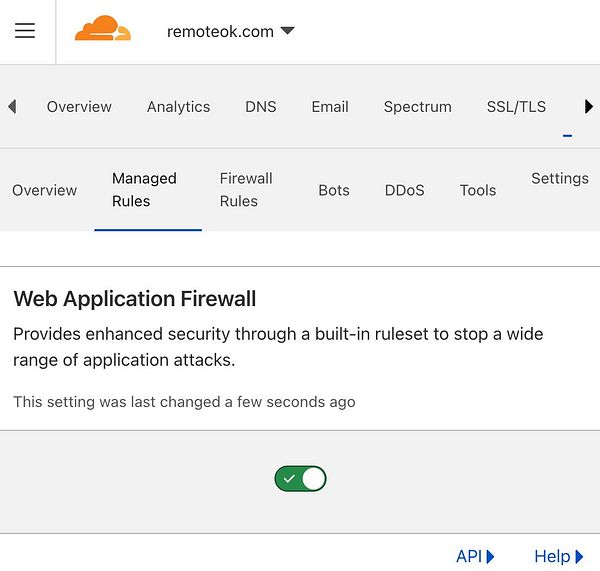The height and width of the screenshot is (571, 600).
Task: Open the Overview top navigation tab
Action: point(79,107)
